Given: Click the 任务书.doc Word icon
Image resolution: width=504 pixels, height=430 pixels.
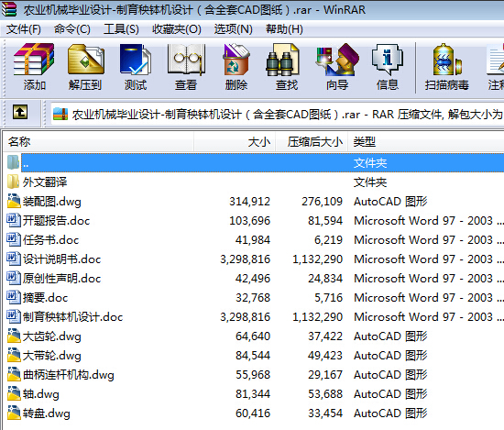Looking at the screenshot, I should [x=14, y=239].
